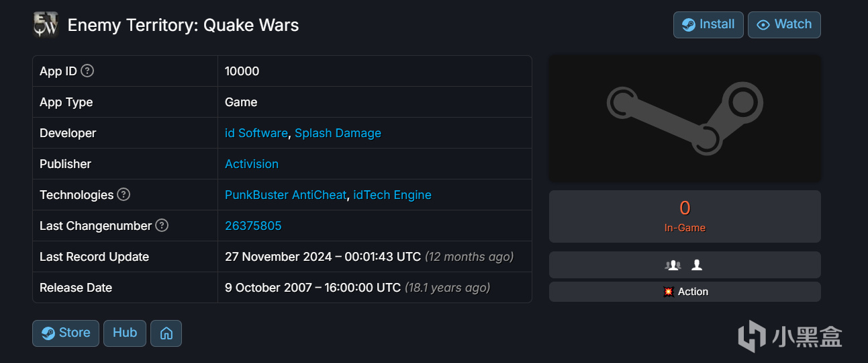This screenshot has height=363, width=868.
Task: Click the single-player category icon
Action: point(697,265)
